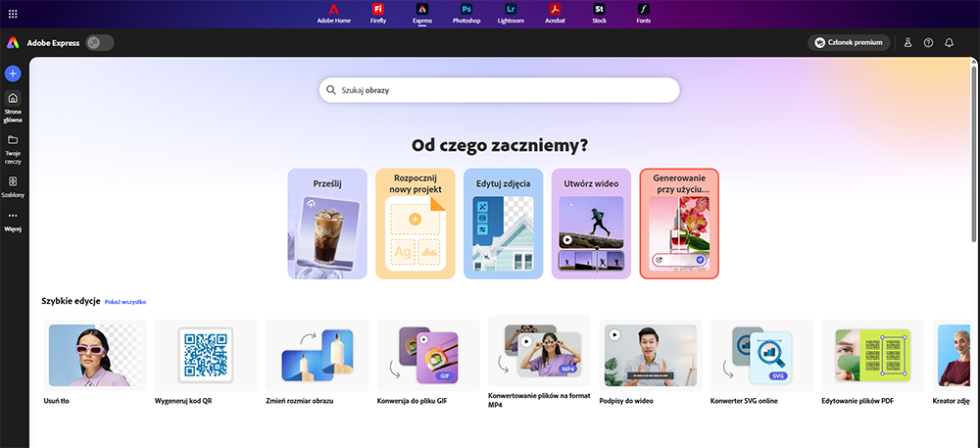Viewport: 980px width, 448px height.
Task: Click the Usuń tło caption text
Action: [x=56, y=401]
